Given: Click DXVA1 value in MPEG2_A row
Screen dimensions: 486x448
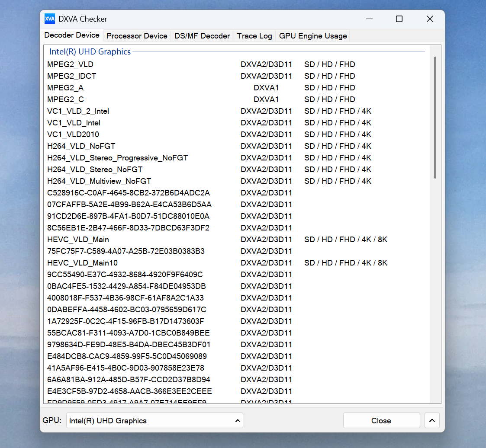Looking at the screenshot, I should 266,88.
